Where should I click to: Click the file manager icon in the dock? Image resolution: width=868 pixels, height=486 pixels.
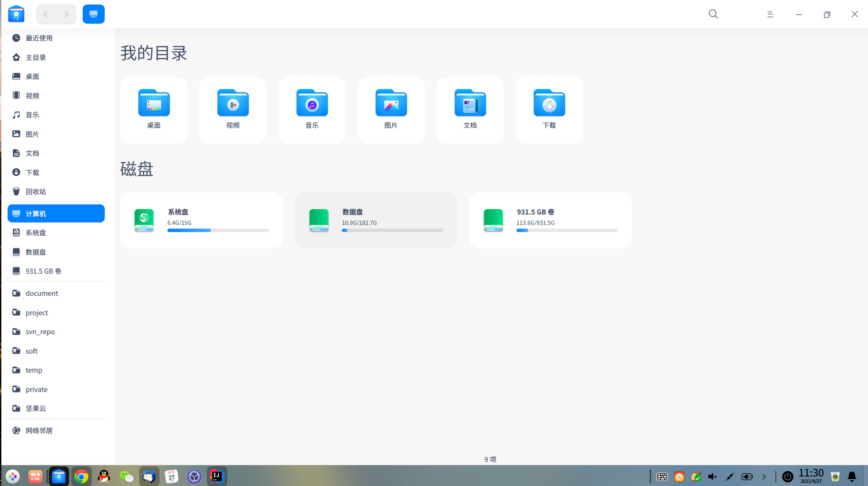(59, 477)
